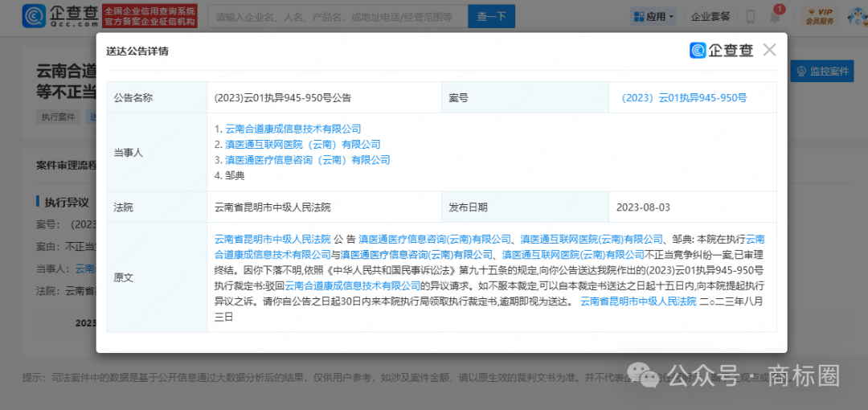Click the 查一下 search button

491,17
